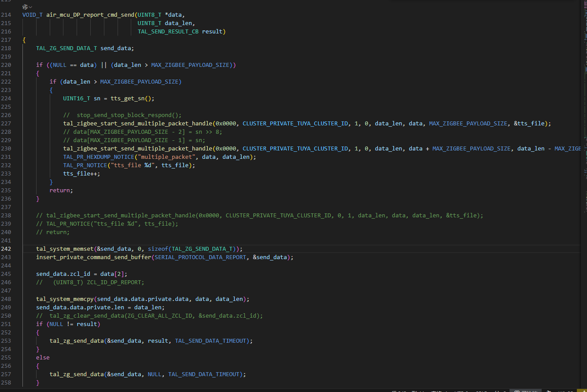Click insert_private_command_send_buffer call
The height and width of the screenshot is (392, 587).
[x=94, y=257]
